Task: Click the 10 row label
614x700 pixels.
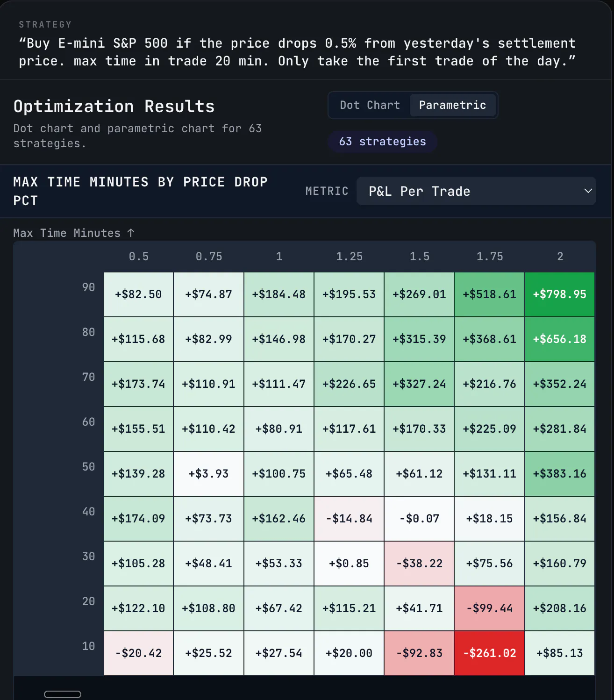Action: click(88, 646)
